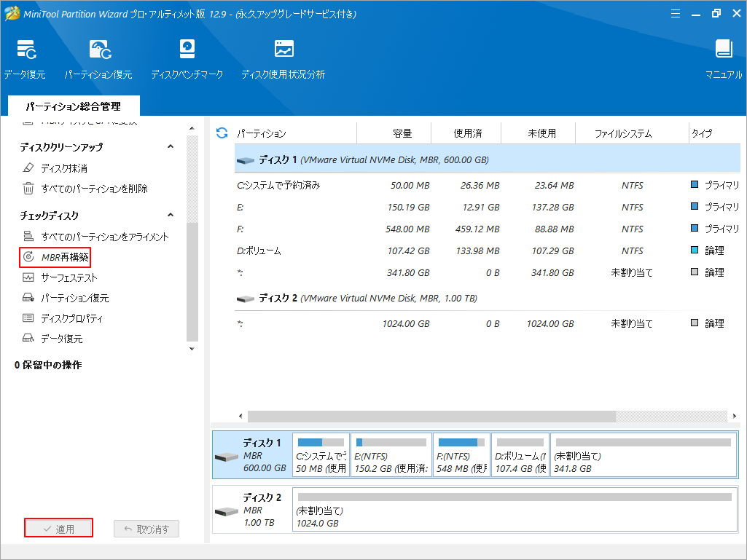
Task: Click partition list scroll left arrow
Action: (x=240, y=417)
